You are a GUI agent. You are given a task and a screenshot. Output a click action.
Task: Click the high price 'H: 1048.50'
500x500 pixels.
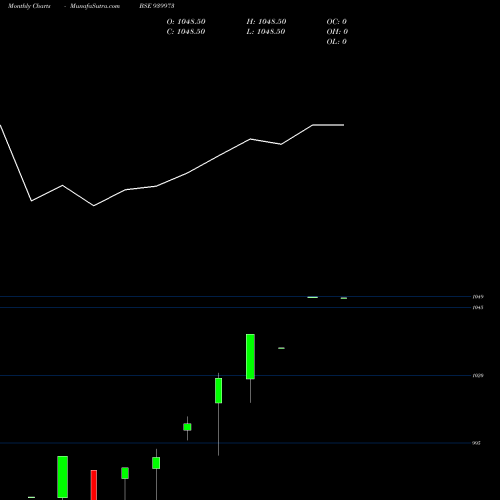(266, 22)
